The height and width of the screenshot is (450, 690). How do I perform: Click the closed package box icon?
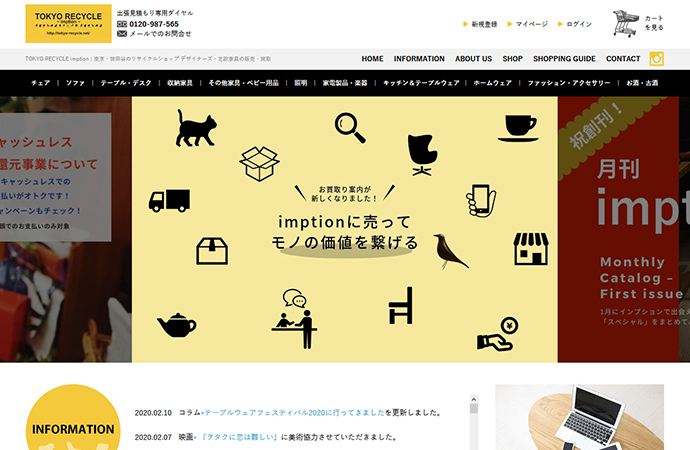[212, 251]
